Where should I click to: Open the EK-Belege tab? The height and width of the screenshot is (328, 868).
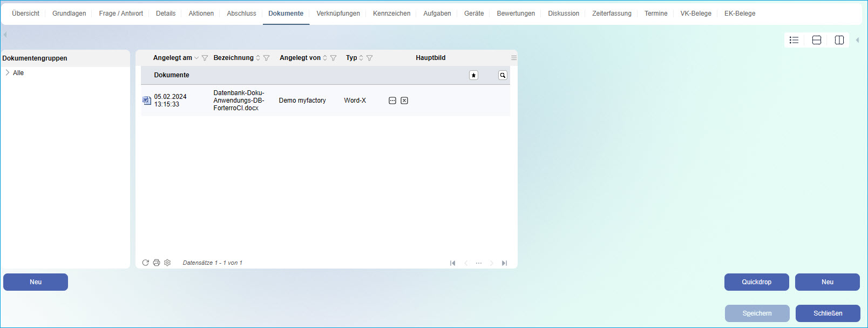pos(740,14)
